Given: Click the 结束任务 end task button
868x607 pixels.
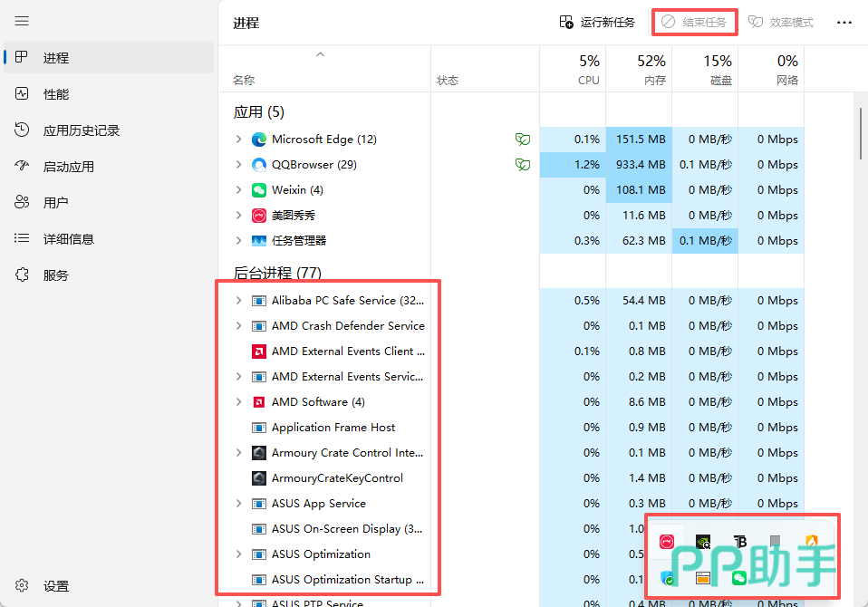Looking at the screenshot, I should (x=695, y=23).
